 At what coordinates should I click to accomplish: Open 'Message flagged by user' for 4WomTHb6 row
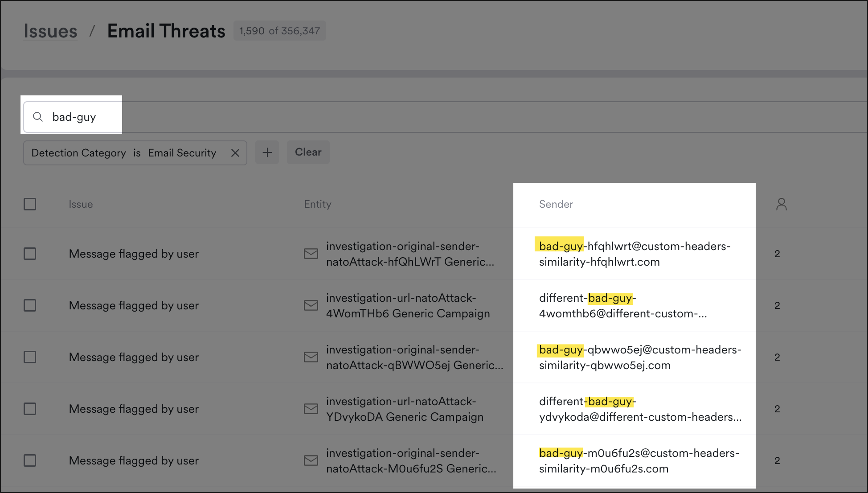(134, 305)
